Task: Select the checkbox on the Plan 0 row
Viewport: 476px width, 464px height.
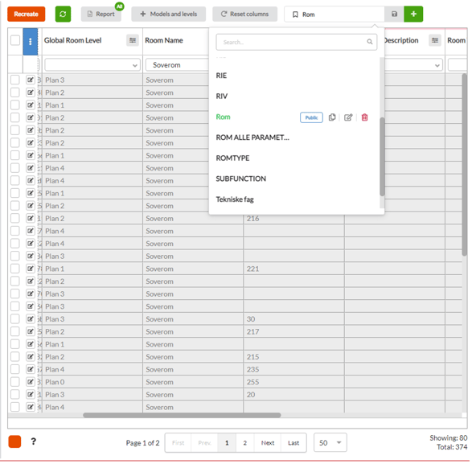Action: point(14,382)
